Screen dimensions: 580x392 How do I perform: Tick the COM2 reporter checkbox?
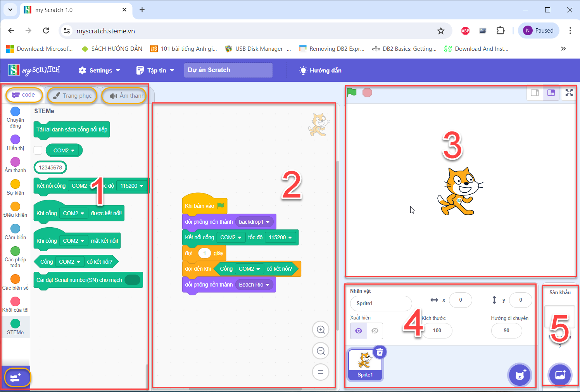(x=38, y=150)
